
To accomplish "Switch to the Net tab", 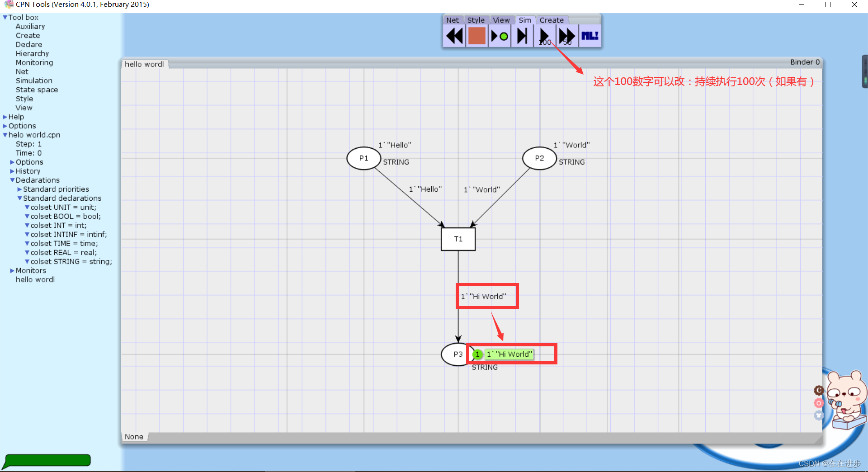I will coord(452,20).
